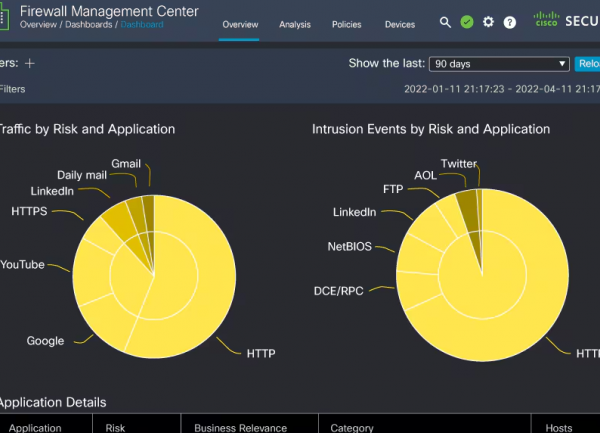Screen dimensions: 600x433
Task: Open the green deployment status checkmark
Action: 467,22
